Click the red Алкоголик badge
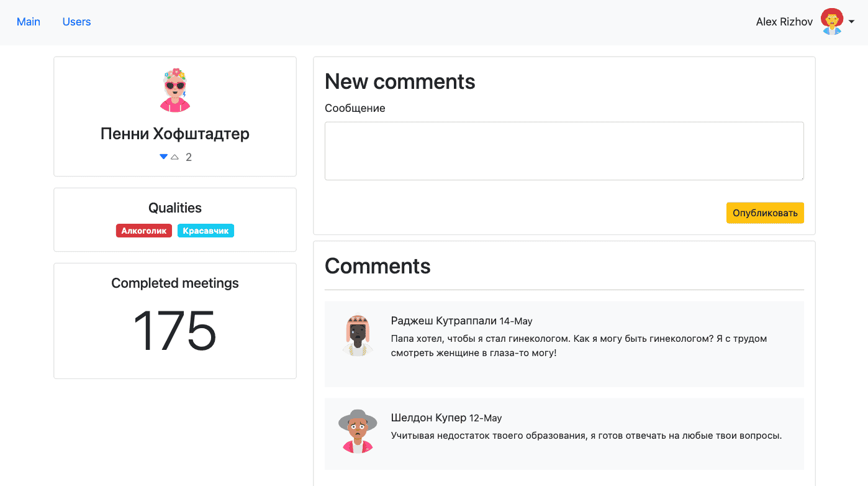Viewport: 868px width, 486px height. [144, 231]
